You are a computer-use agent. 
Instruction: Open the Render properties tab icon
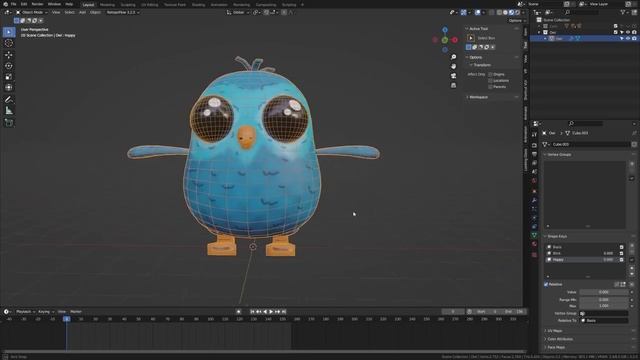pos(534,145)
